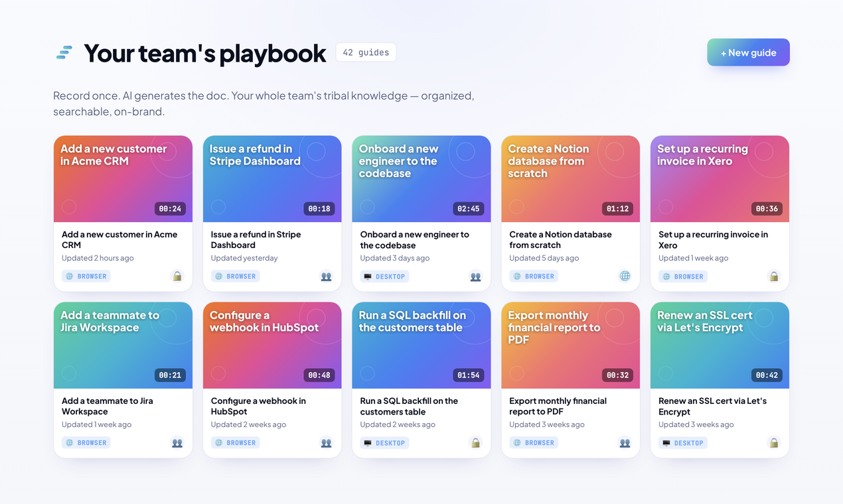Open the 'Run a SQL backfill on the customers table' card title
The image size is (843, 504).
(x=409, y=406)
